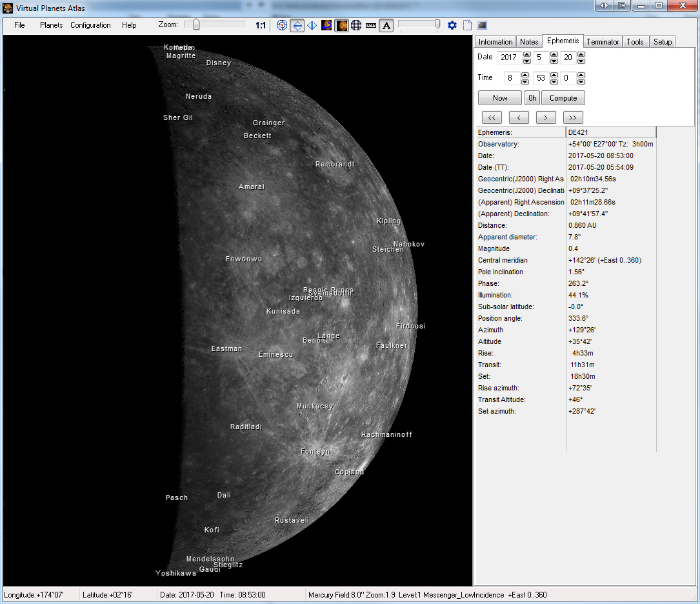The image size is (700, 604).
Task: Open settings with the blue gear icon
Action: [452, 25]
